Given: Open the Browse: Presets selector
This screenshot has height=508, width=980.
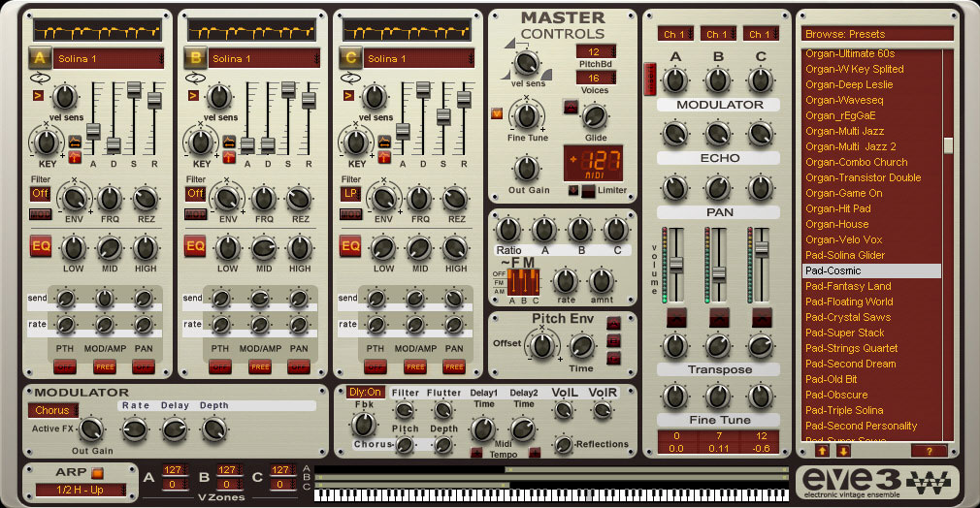Looking at the screenshot, I should point(877,34).
